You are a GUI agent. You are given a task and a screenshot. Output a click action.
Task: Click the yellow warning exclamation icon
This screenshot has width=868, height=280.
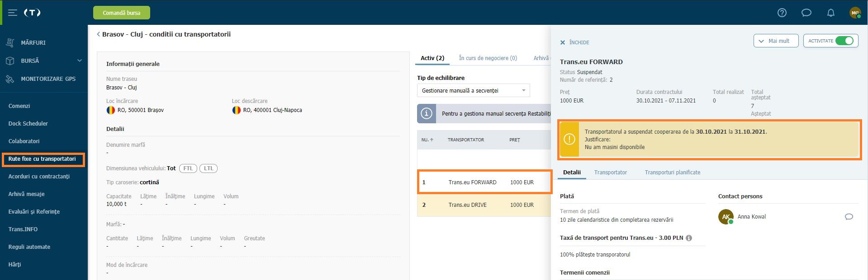click(569, 139)
